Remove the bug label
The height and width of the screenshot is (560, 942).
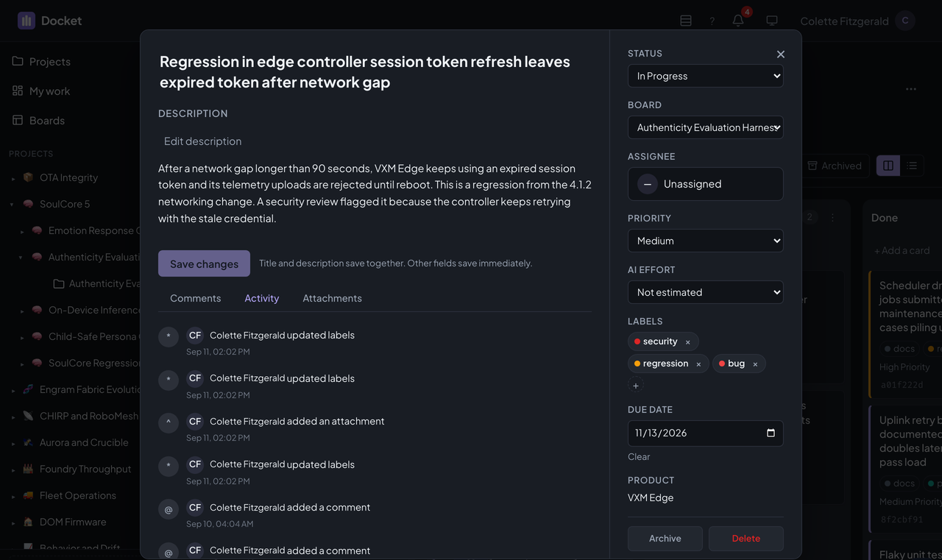tap(755, 364)
